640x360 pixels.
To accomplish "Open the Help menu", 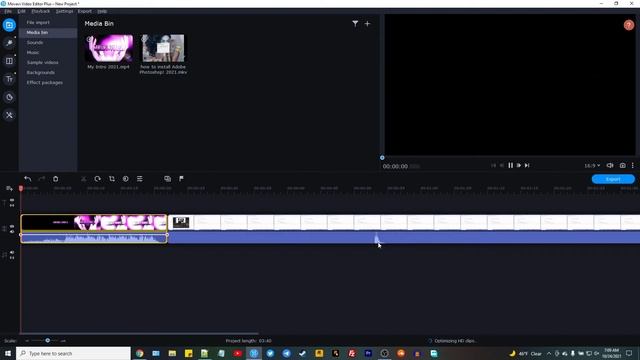I will tap(102, 11).
